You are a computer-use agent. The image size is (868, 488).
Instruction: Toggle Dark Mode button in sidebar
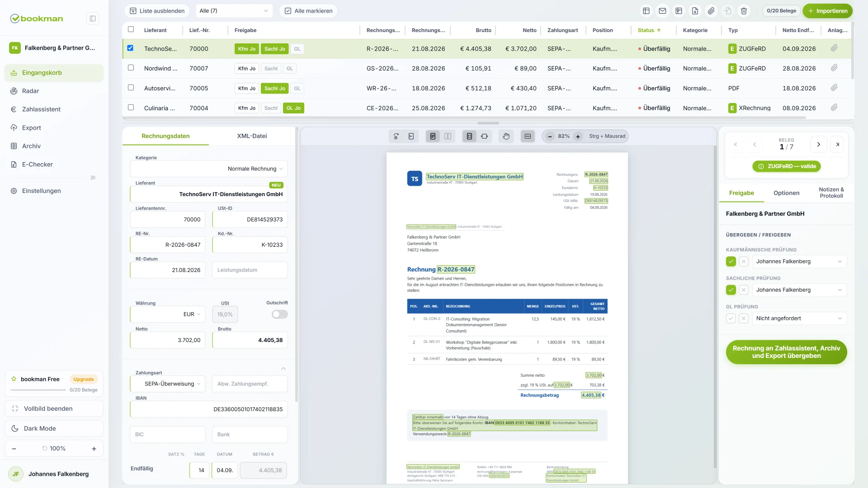point(54,429)
